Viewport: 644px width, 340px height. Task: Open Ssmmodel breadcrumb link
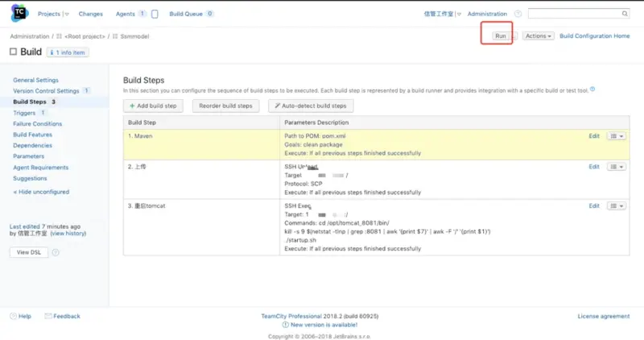point(134,36)
